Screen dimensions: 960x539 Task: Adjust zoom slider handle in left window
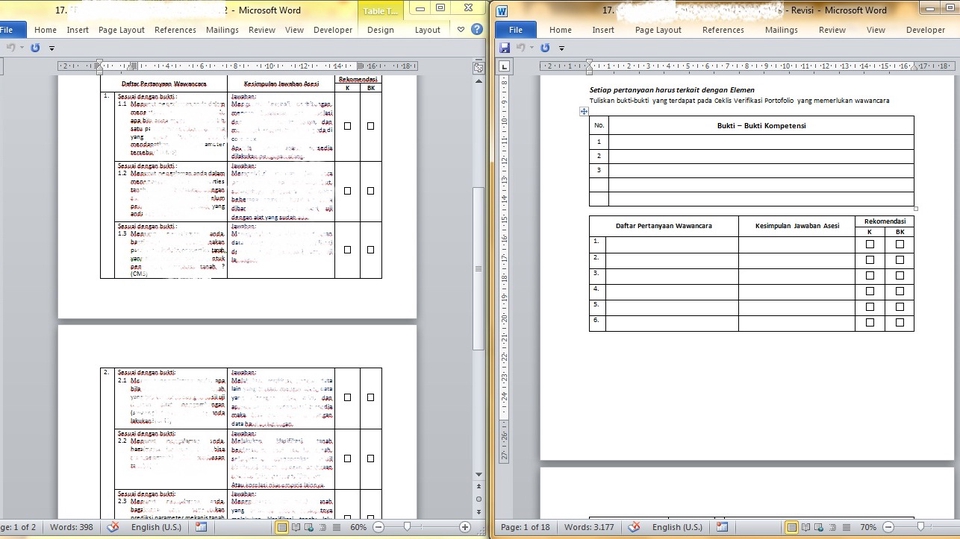tap(407, 527)
